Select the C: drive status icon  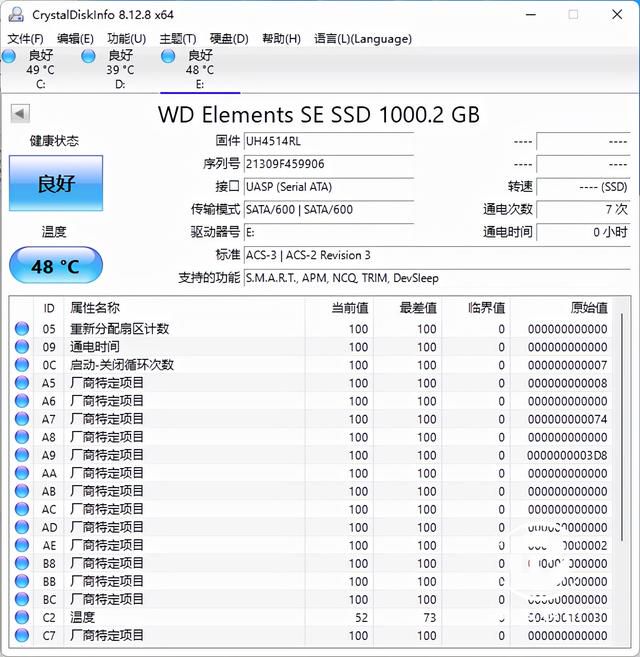[9, 56]
